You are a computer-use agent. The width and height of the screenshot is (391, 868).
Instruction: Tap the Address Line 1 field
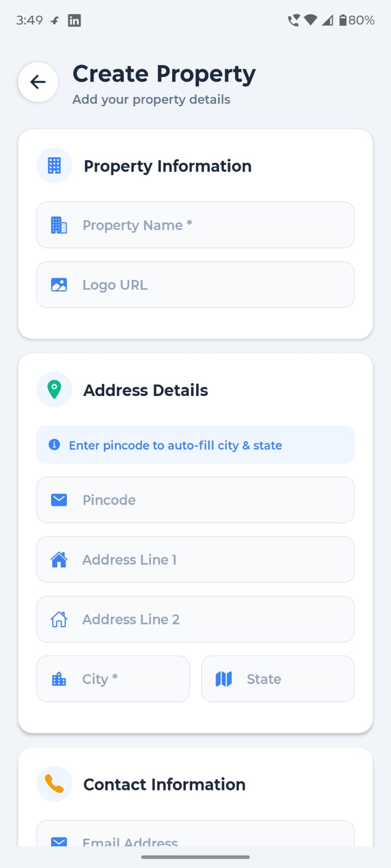pyautogui.click(x=212, y=559)
